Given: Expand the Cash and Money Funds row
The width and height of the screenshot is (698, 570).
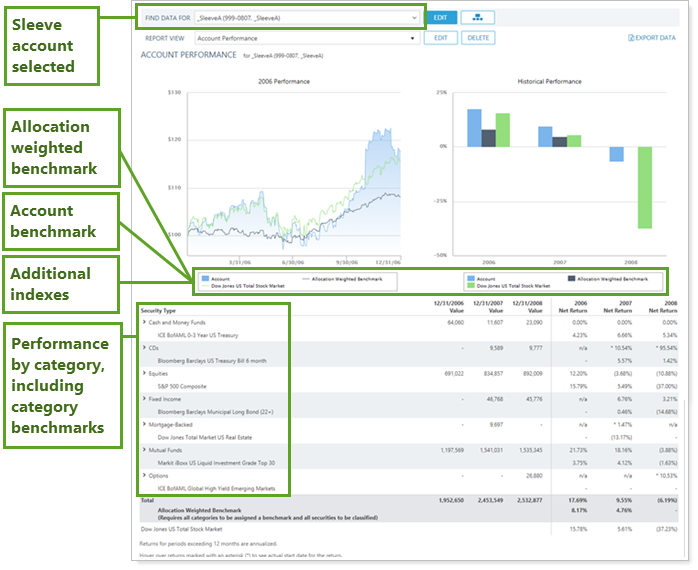Looking at the screenshot, I should point(144,323).
